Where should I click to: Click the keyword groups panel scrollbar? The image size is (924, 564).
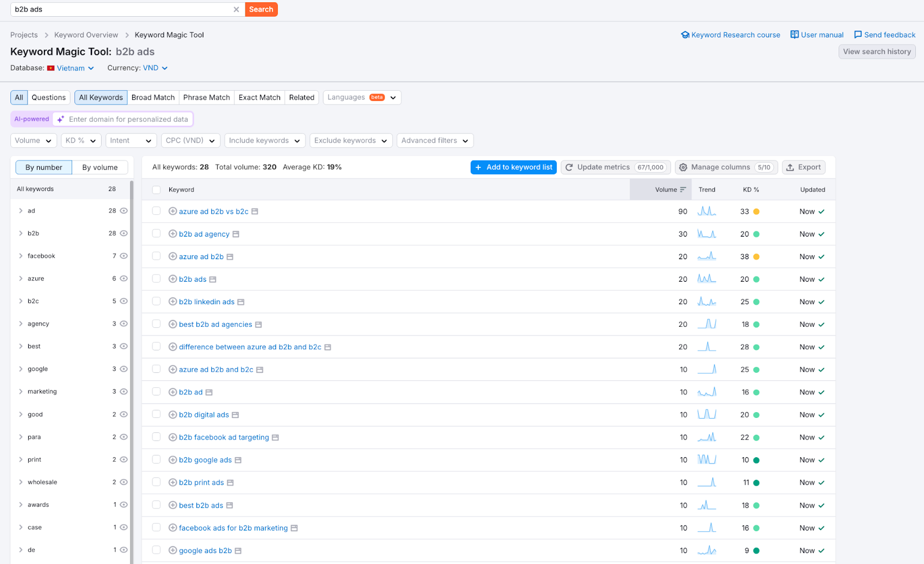(x=132, y=372)
